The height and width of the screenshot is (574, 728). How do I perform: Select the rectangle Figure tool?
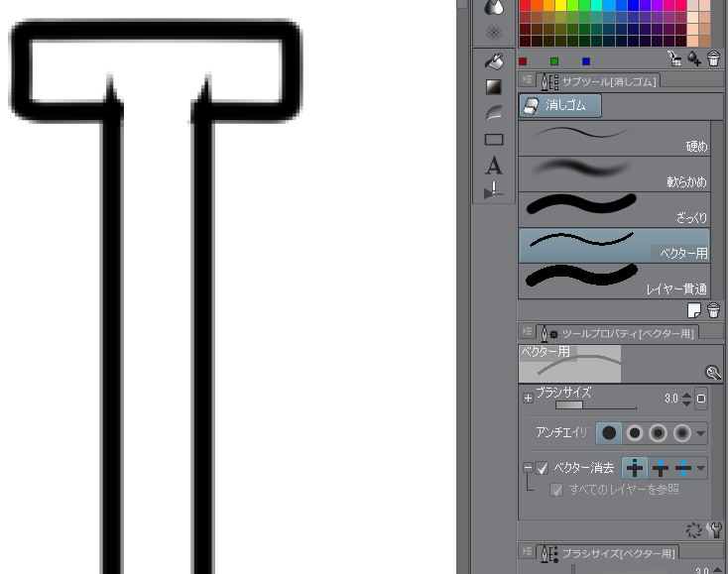tap(494, 139)
